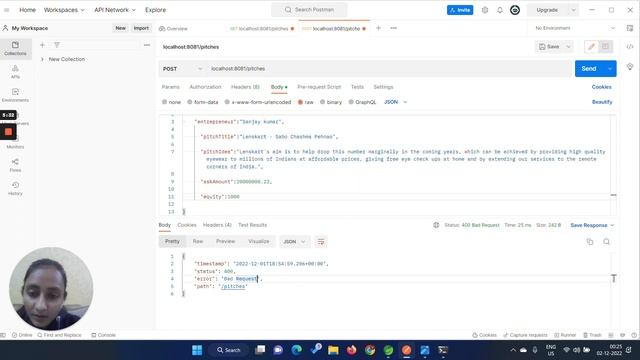Click the request URL input field

point(390,69)
